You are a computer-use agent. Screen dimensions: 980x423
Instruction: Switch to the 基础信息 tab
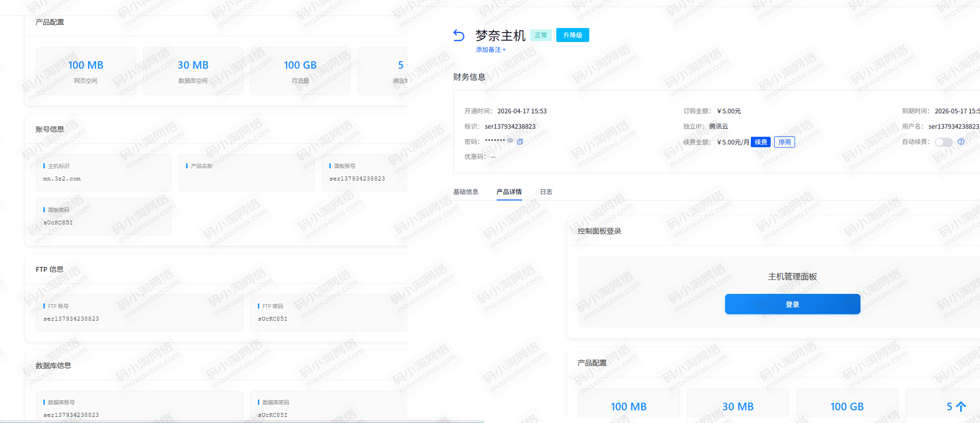(466, 192)
